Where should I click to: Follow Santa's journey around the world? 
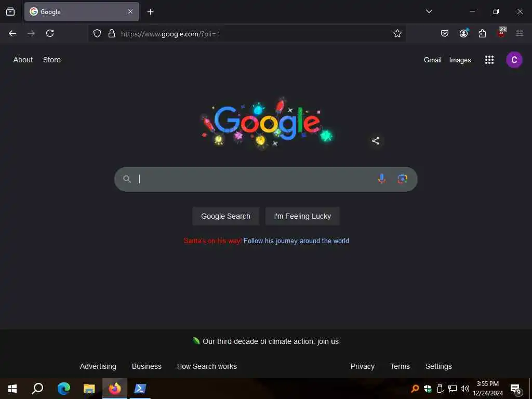[x=296, y=241]
